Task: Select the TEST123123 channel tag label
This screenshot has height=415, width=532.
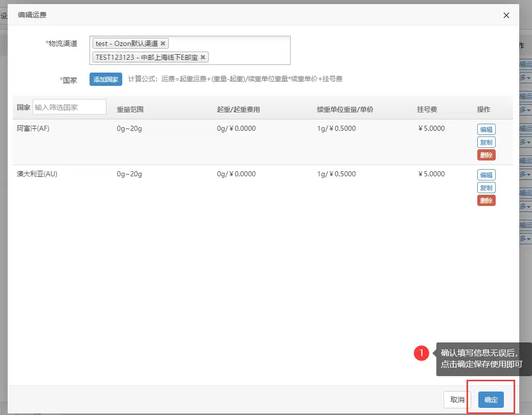Action: point(146,57)
